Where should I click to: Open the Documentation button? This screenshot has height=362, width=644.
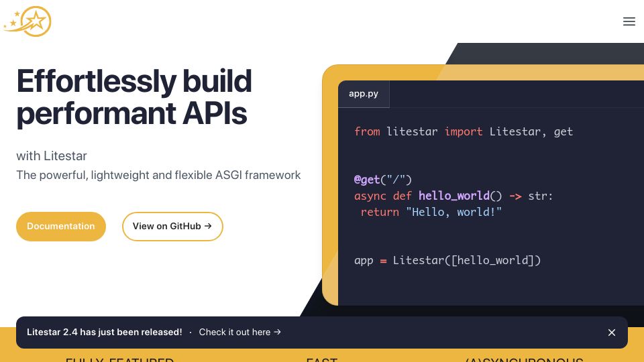[61, 226]
